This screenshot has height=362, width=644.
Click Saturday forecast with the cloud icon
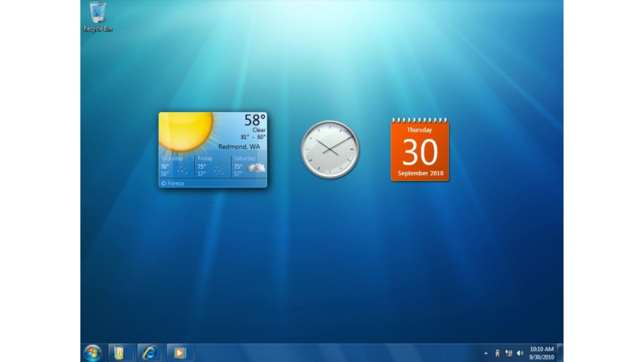pos(249,167)
